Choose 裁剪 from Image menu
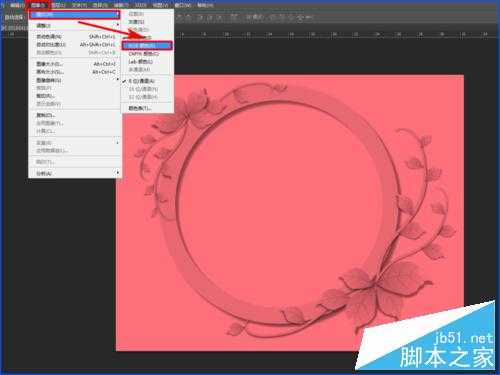The width and height of the screenshot is (500, 375). tap(74, 88)
